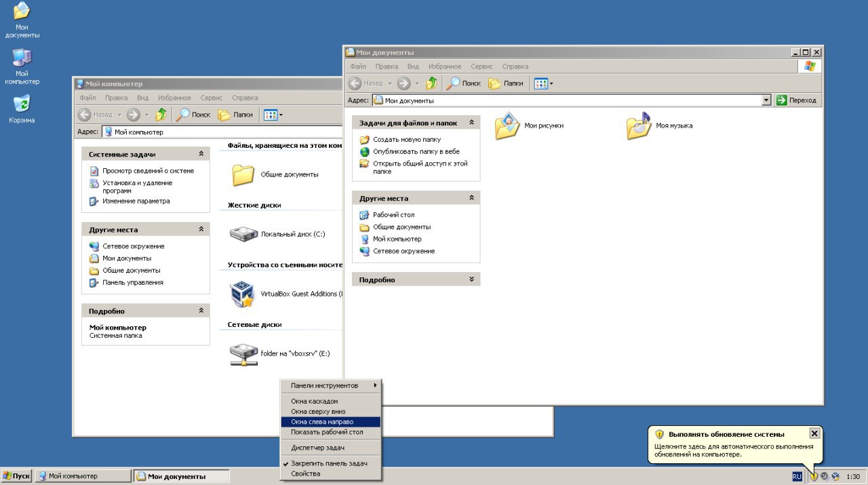Click Add or remove programs link
868x485 pixels.
[137, 187]
